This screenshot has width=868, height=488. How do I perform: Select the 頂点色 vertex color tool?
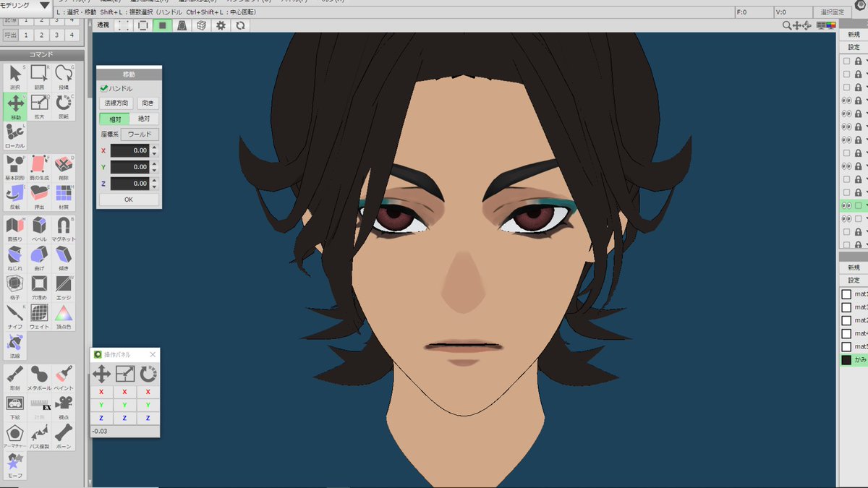coord(64,317)
